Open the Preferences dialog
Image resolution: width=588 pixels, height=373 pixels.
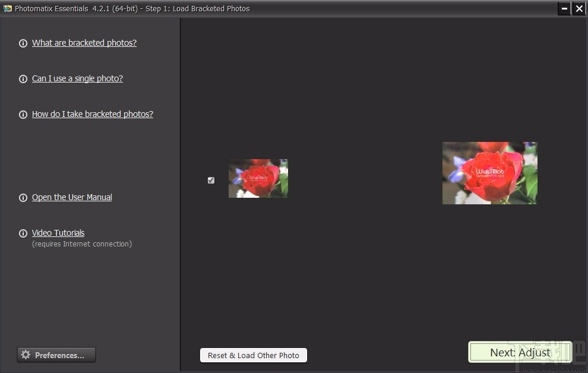(x=56, y=355)
